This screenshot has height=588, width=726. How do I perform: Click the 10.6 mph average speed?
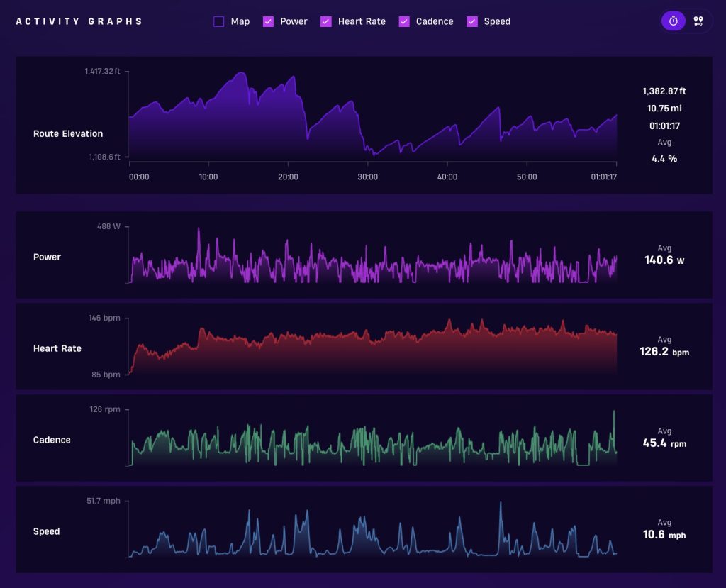664,535
